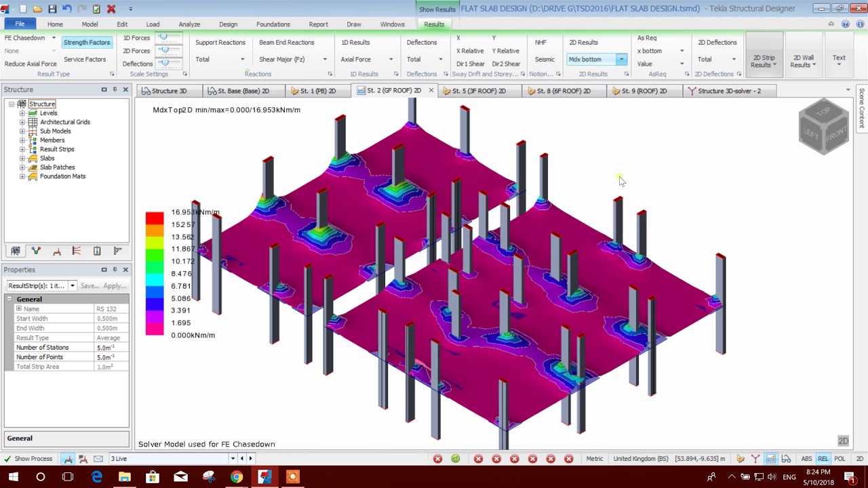Screen dimensions: 868x488
Task: Enable POL coordinate mode in status bar
Action: point(840,458)
